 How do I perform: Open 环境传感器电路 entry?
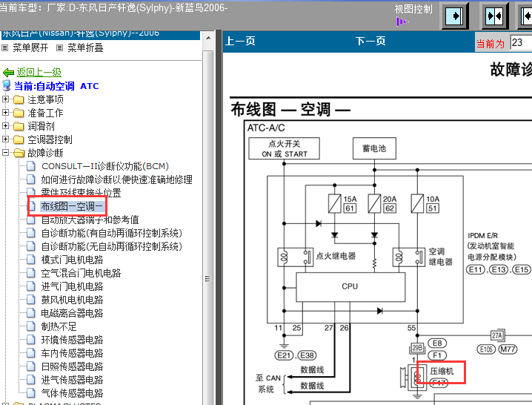73,340
